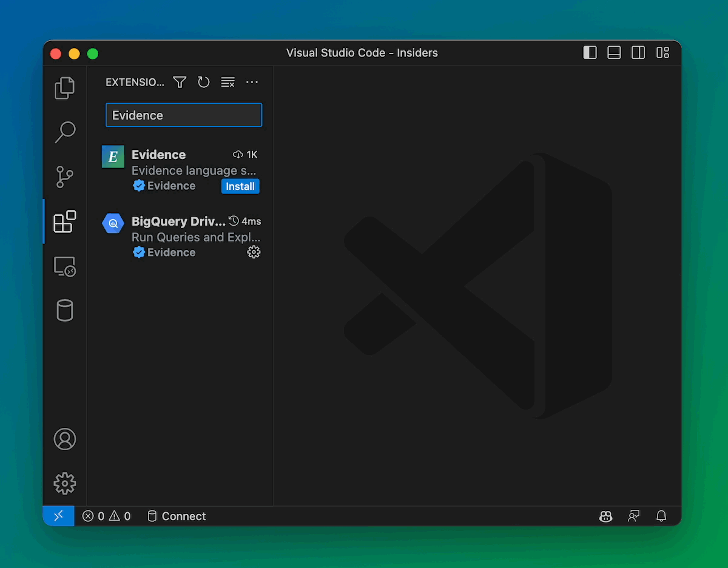This screenshot has height=568, width=728.
Task: Open the Remote Explorer view
Action: (64, 266)
